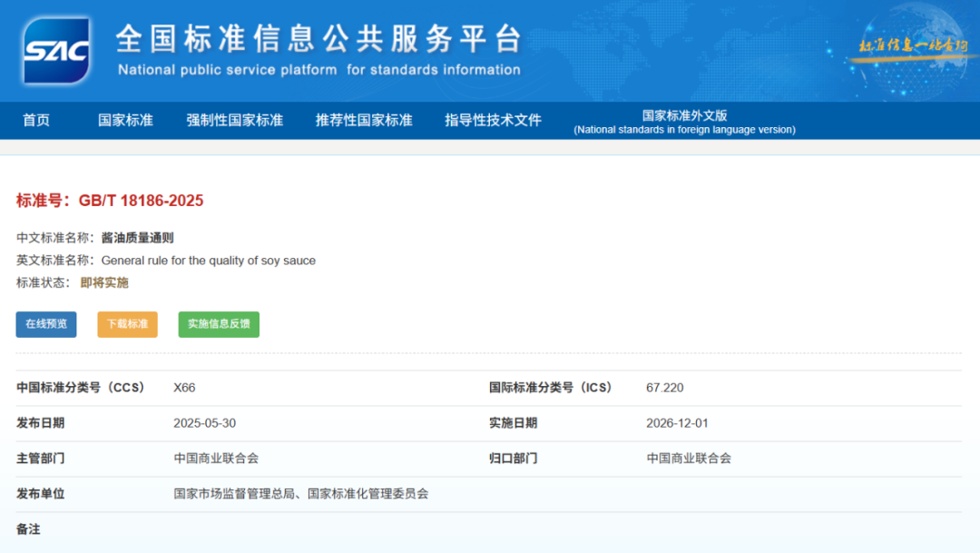The width and height of the screenshot is (980, 553).
Task: Open 指导性技术文件 navigation item
Action: pos(493,120)
